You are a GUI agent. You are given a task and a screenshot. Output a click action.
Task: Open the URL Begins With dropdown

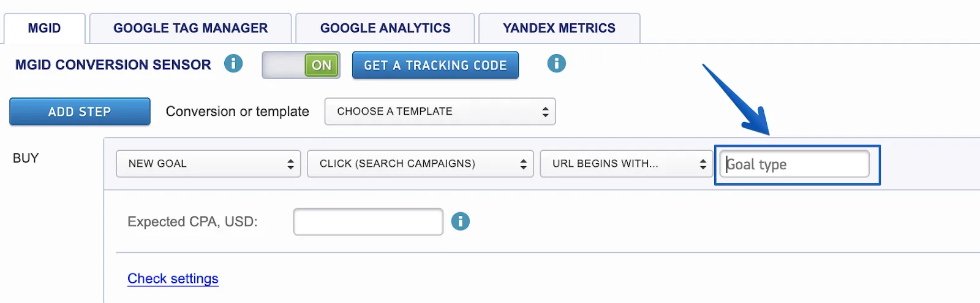(626, 164)
